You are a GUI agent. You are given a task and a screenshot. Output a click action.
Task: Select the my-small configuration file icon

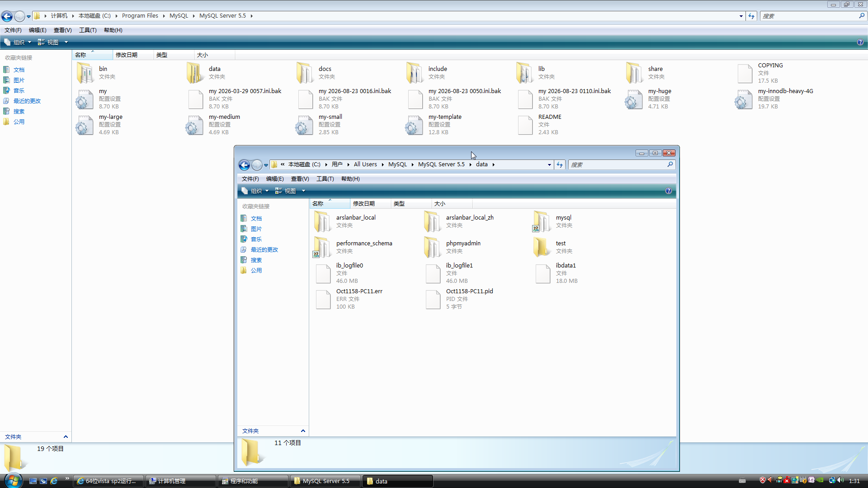pyautogui.click(x=304, y=125)
